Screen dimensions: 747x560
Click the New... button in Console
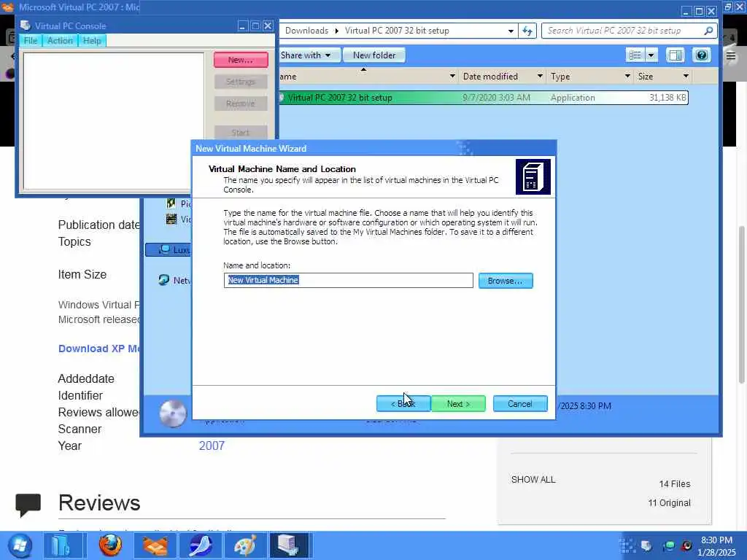click(241, 60)
